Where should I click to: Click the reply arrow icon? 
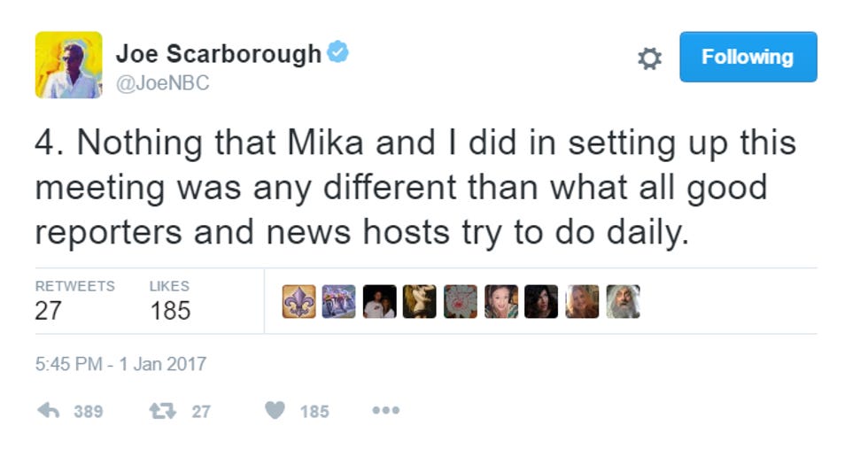pos(48,411)
